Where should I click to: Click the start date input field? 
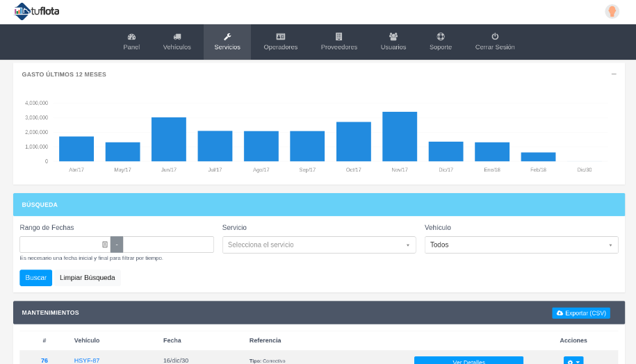tap(60, 245)
